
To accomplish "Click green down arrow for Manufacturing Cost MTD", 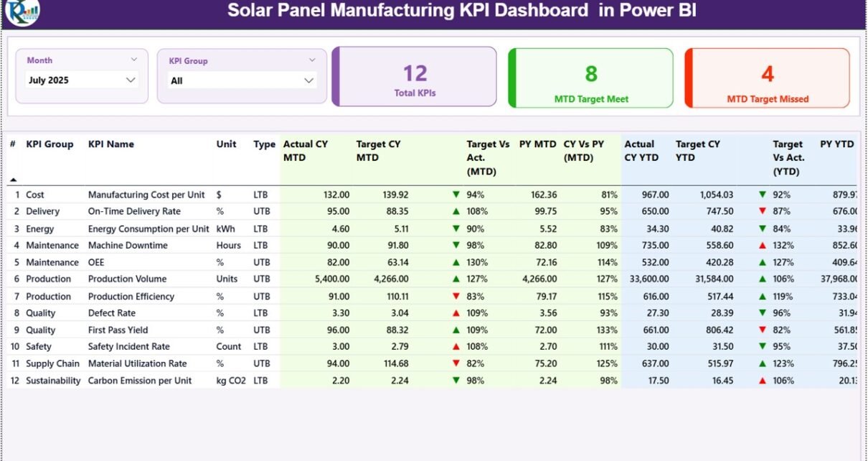I will click(456, 195).
